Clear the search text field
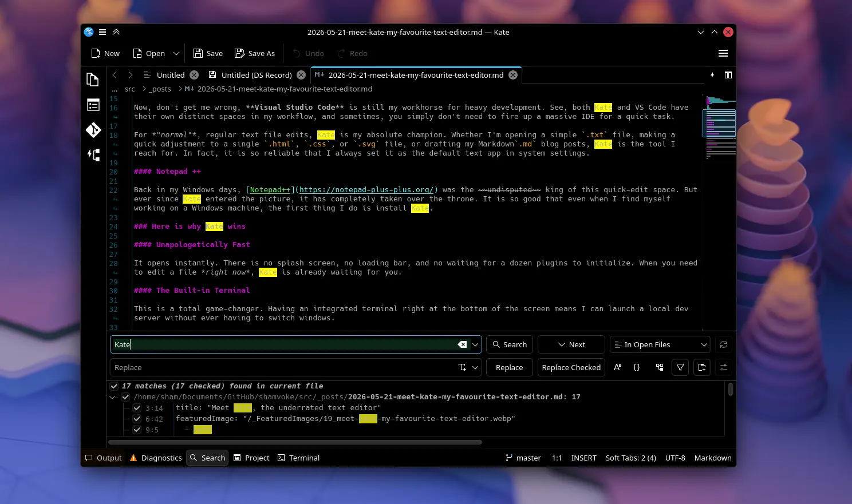This screenshot has height=504, width=852. pyautogui.click(x=462, y=344)
